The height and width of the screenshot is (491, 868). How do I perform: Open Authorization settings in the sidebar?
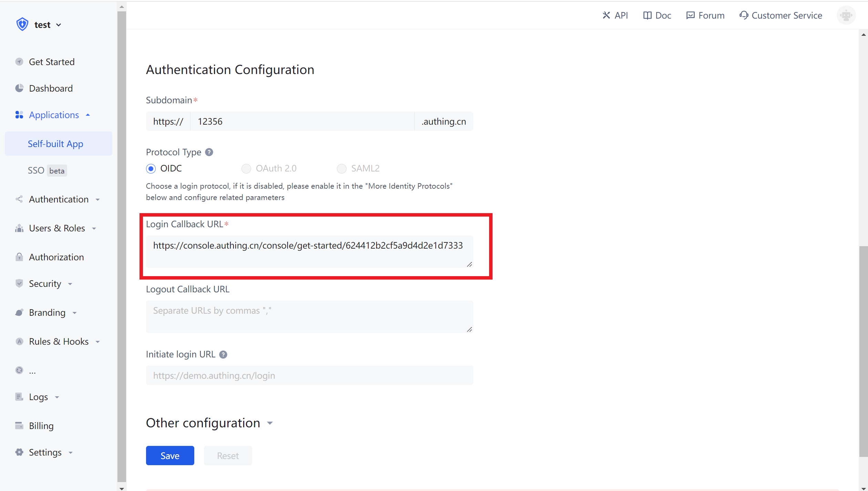[56, 257]
